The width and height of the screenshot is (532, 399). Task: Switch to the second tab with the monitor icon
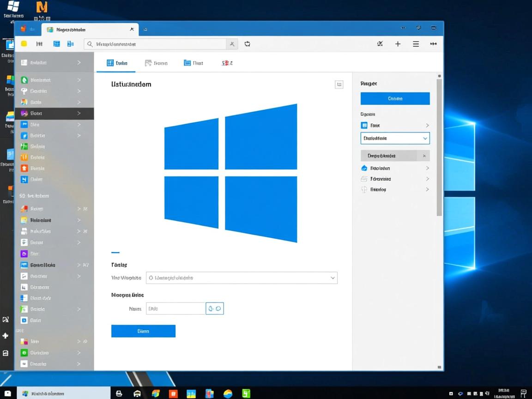tap(157, 63)
